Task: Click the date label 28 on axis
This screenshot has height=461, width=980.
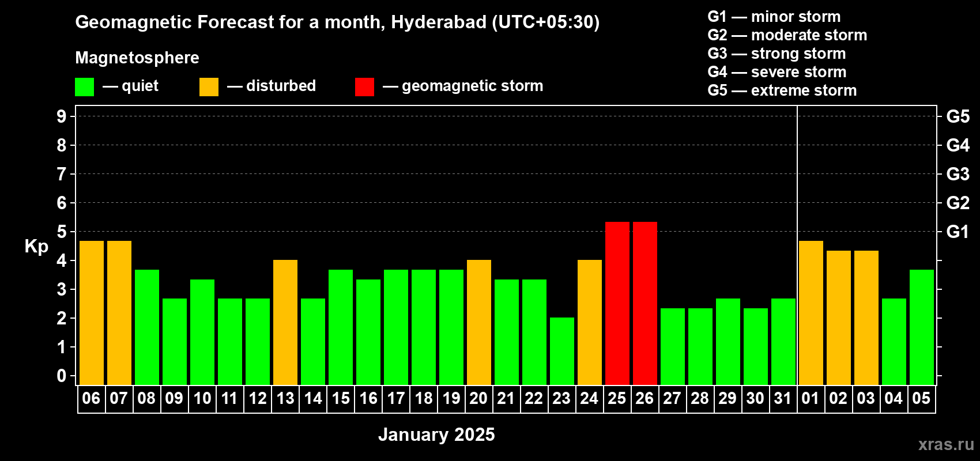Action: point(700,398)
